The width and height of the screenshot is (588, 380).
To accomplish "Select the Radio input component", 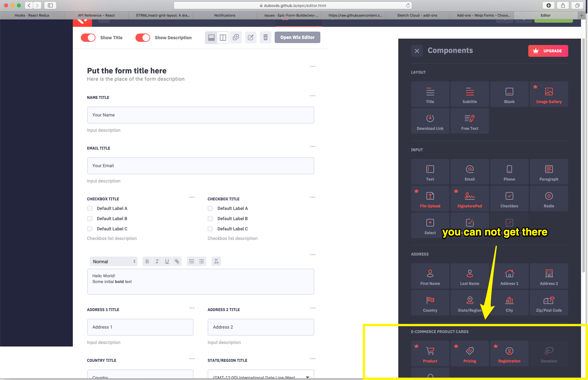I will 548,198.
